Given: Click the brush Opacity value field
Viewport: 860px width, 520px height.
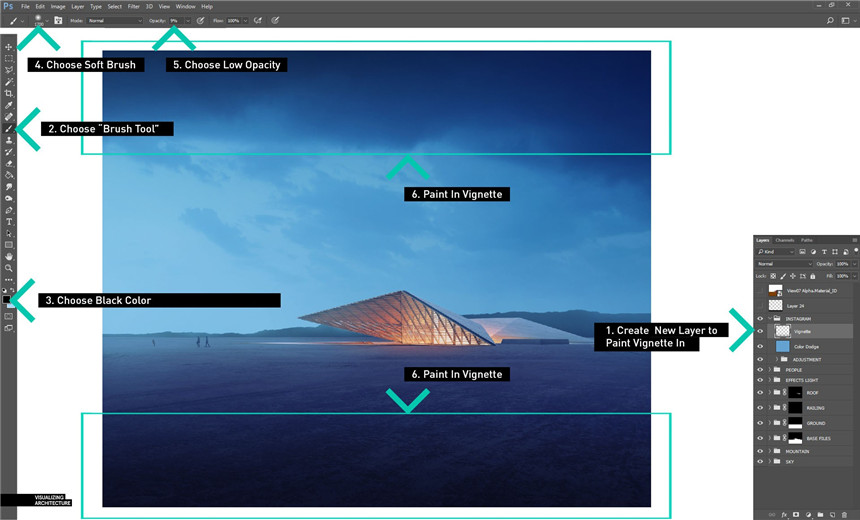Looking at the screenshot, I should pyautogui.click(x=174, y=20).
